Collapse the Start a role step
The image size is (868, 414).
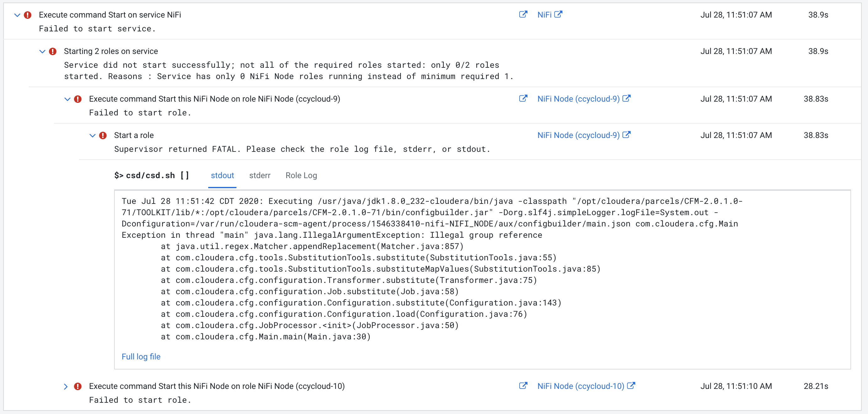point(92,135)
